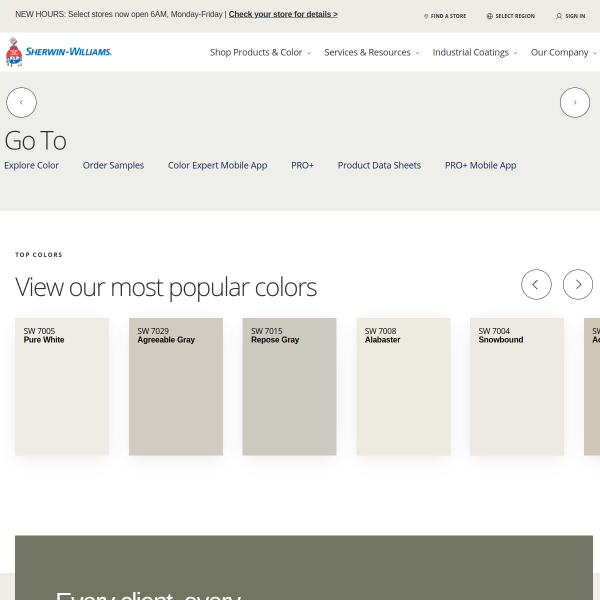Image resolution: width=600 pixels, height=600 pixels.
Task: Open Select Region link
Action: pyautogui.click(x=515, y=16)
